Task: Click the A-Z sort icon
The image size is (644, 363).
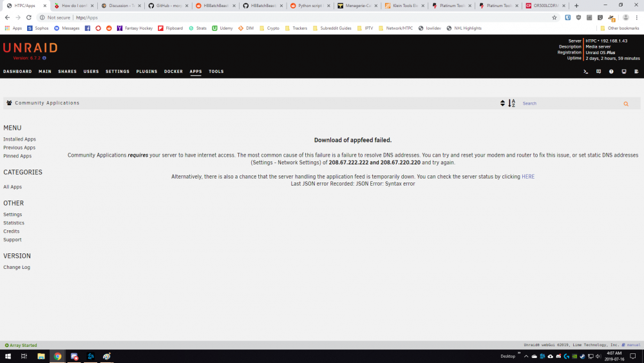Action: (511, 103)
